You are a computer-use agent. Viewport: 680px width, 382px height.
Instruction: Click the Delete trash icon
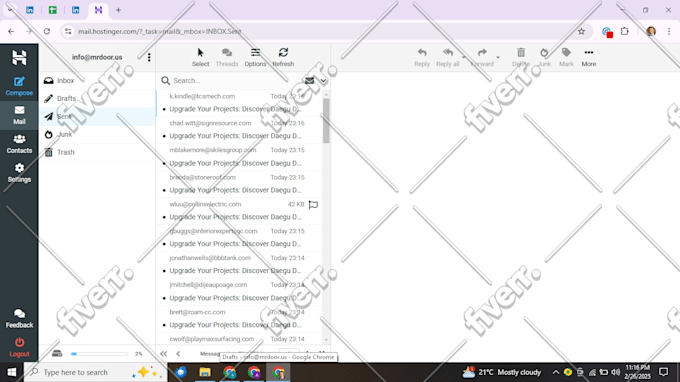(x=521, y=57)
